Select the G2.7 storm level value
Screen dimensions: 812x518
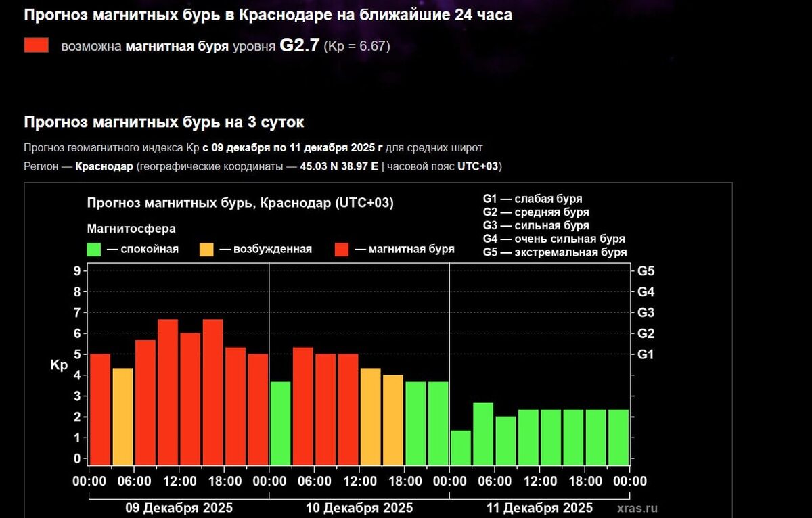tap(299, 45)
